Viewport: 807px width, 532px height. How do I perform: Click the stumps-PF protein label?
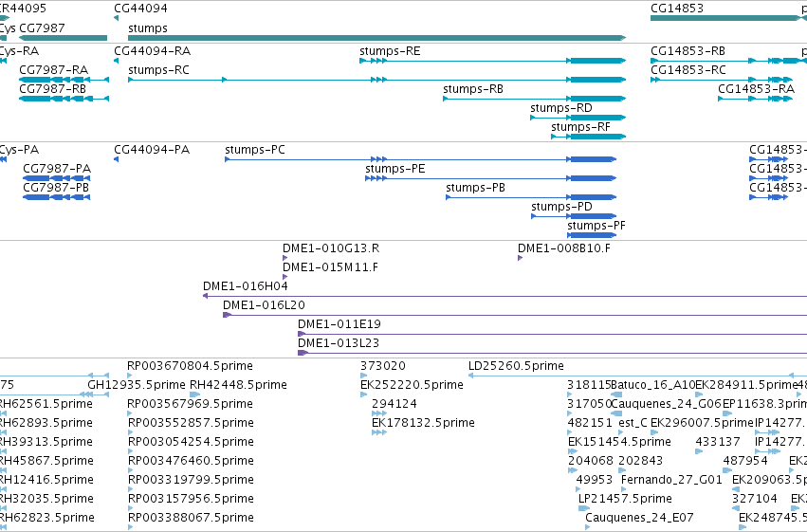(596, 226)
